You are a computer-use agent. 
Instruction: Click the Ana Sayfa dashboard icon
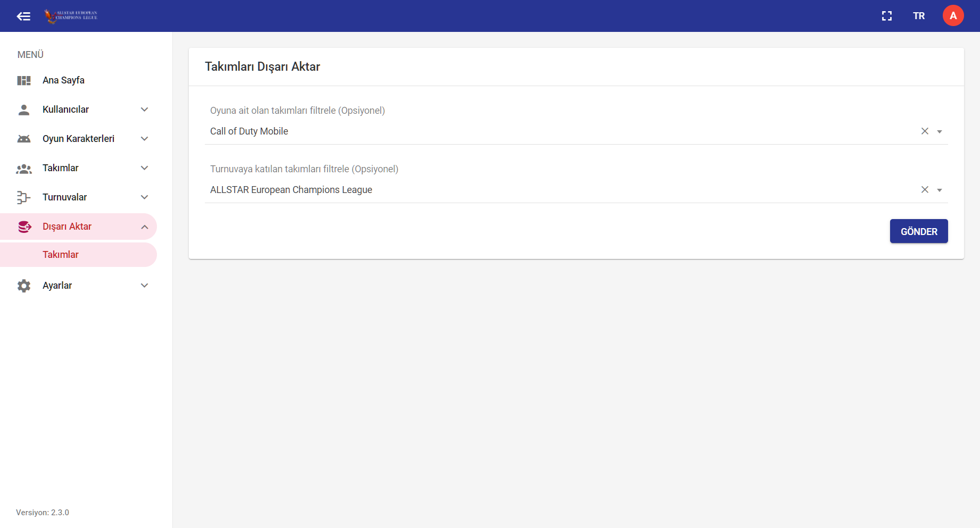pyautogui.click(x=24, y=80)
